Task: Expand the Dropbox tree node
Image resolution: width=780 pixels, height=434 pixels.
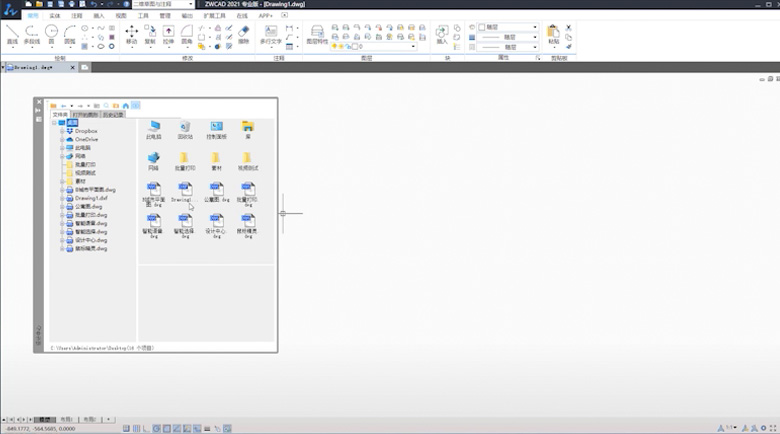Action: 62,131
